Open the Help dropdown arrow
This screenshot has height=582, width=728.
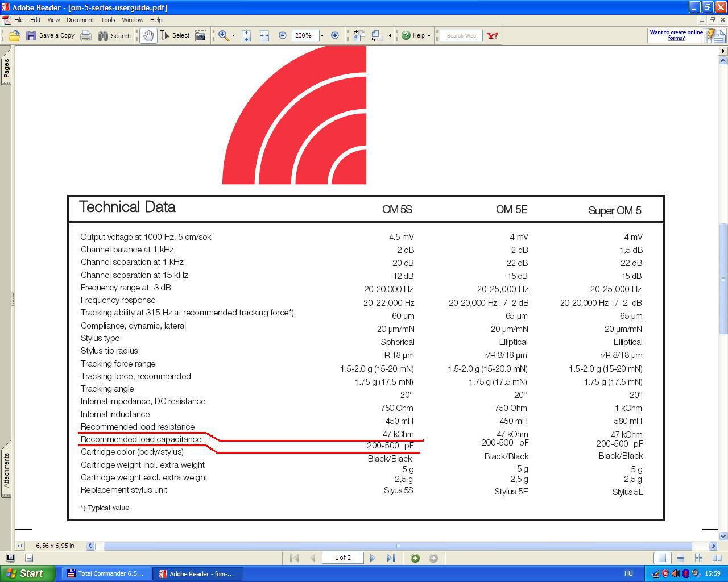pyautogui.click(x=429, y=35)
